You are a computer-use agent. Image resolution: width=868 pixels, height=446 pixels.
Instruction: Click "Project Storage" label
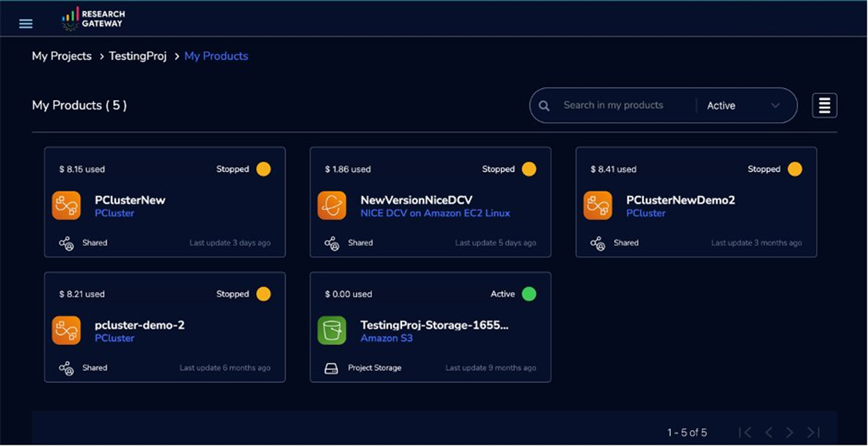pyautogui.click(x=375, y=368)
